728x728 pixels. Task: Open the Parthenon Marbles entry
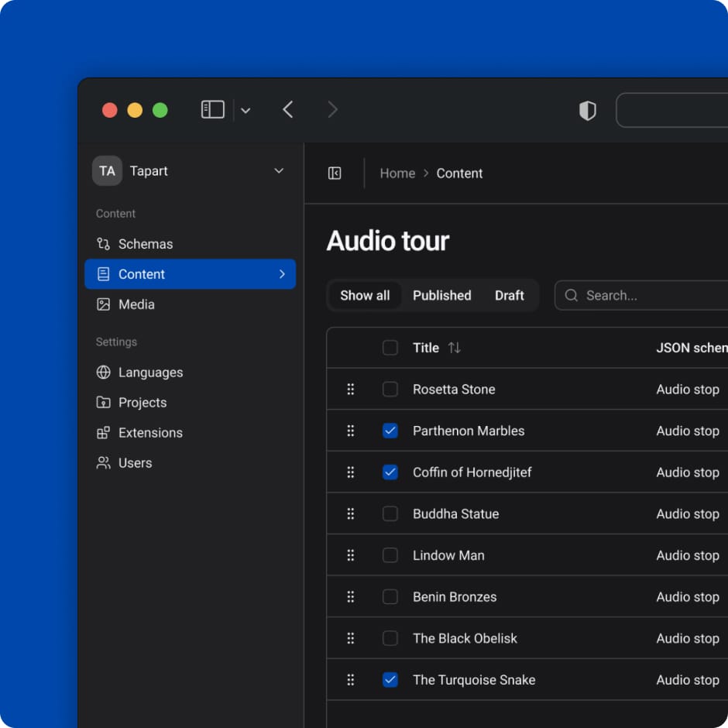pos(469,431)
